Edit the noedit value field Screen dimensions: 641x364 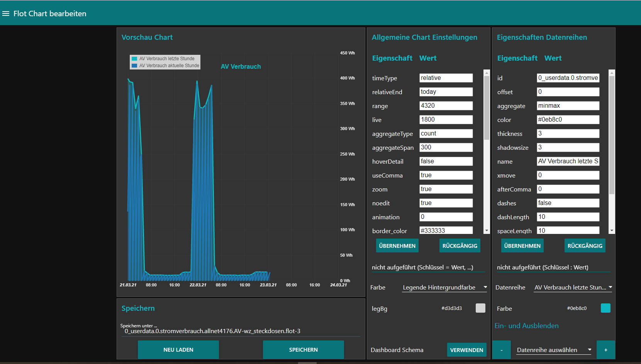click(x=446, y=203)
